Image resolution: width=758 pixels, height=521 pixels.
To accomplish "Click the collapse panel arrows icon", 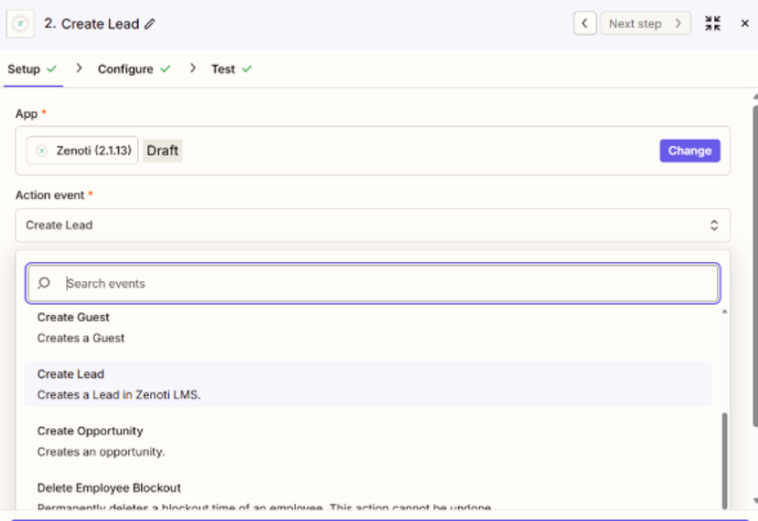I will pos(712,23).
